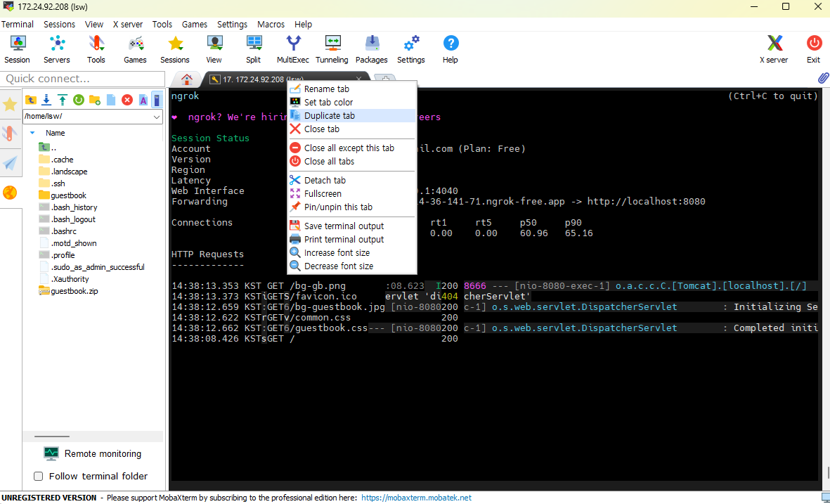
Task: Click the Servers toolbar icon
Action: (57, 49)
